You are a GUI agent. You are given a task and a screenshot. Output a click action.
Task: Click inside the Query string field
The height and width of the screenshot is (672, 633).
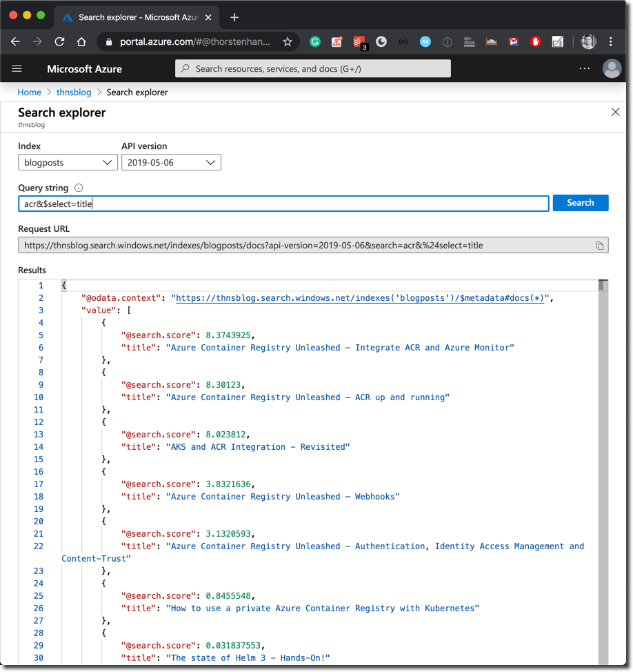point(276,203)
